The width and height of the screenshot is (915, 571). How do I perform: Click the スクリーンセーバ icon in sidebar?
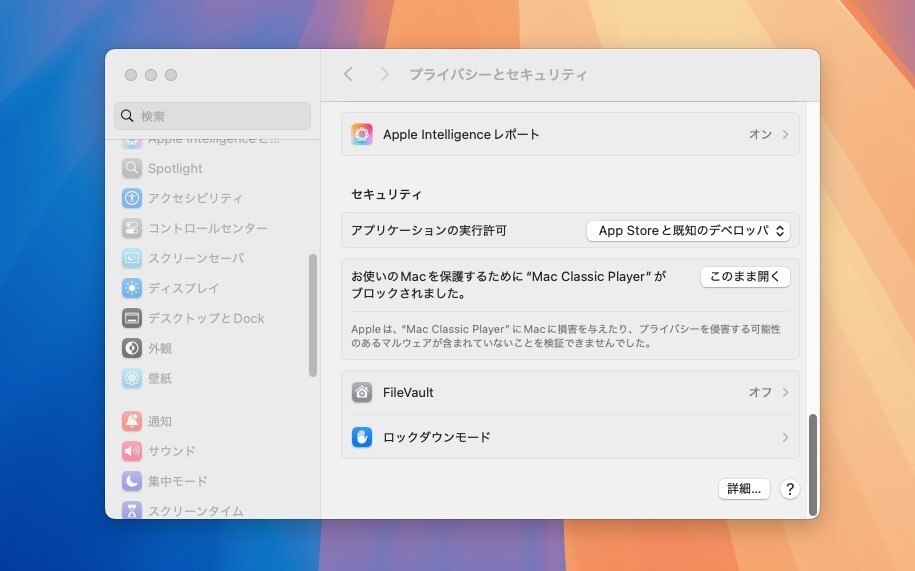pos(132,258)
